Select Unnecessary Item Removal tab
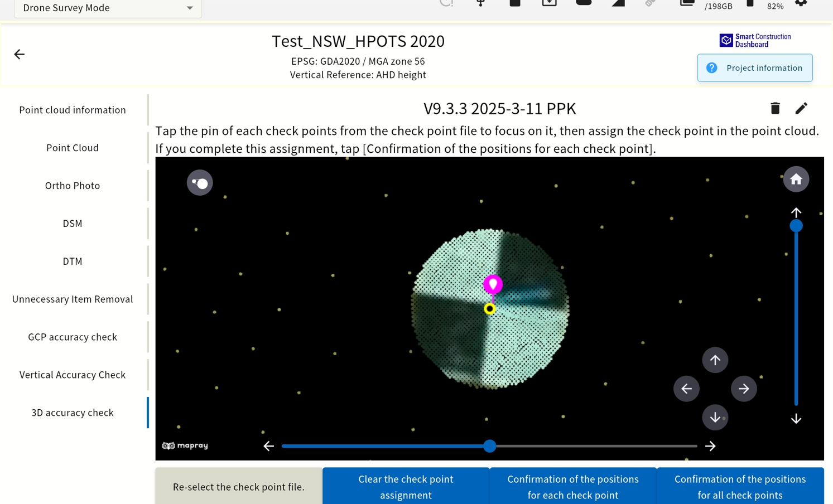The width and height of the screenshot is (833, 504). [73, 299]
